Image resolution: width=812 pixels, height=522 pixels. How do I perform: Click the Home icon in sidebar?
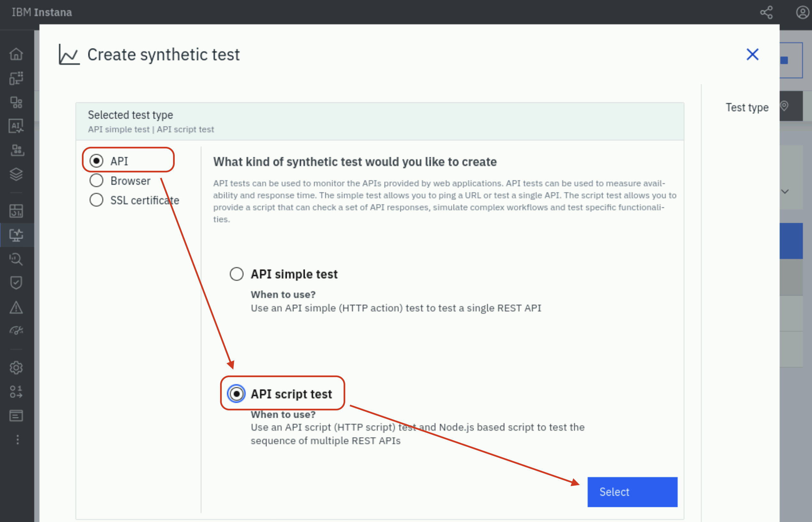pos(16,54)
